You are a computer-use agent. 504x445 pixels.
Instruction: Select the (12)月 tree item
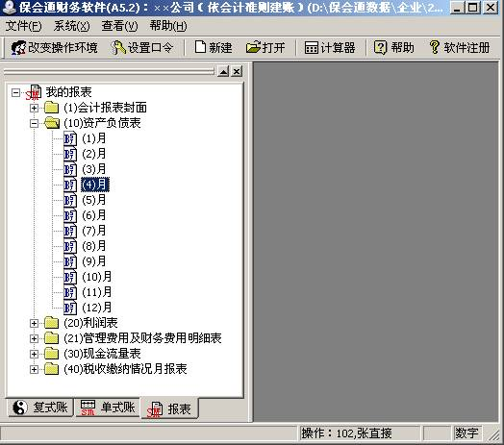click(x=97, y=308)
